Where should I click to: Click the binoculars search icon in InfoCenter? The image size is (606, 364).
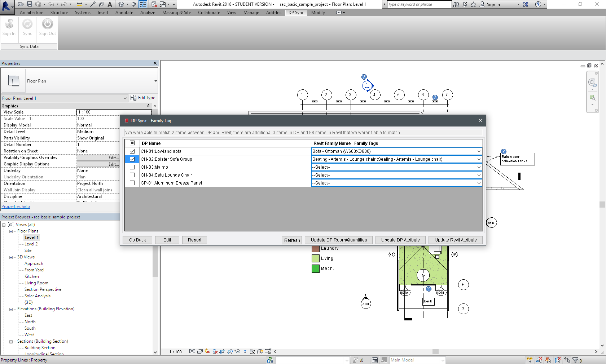coord(456,4)
